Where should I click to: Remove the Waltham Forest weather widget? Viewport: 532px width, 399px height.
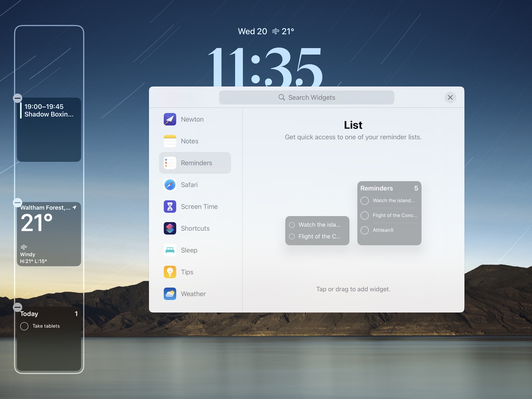coord(17,203)
